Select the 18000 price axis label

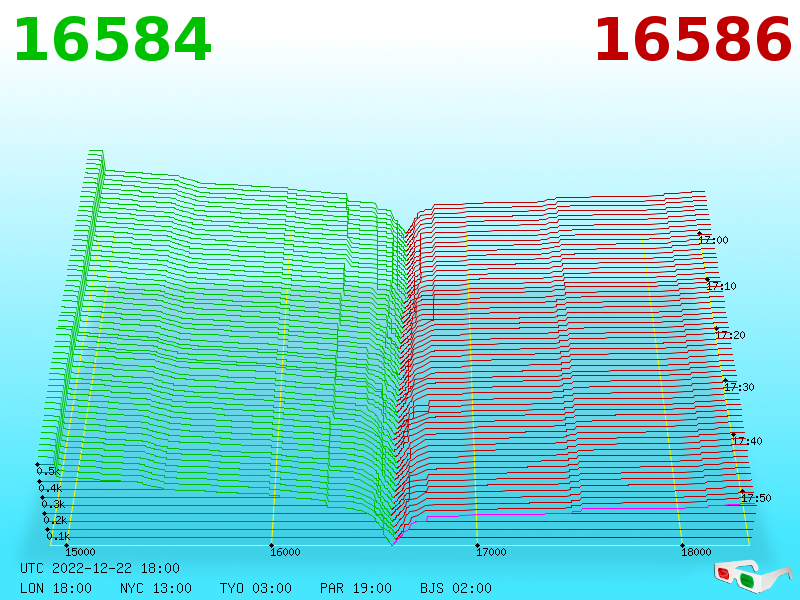coord(696,552)
